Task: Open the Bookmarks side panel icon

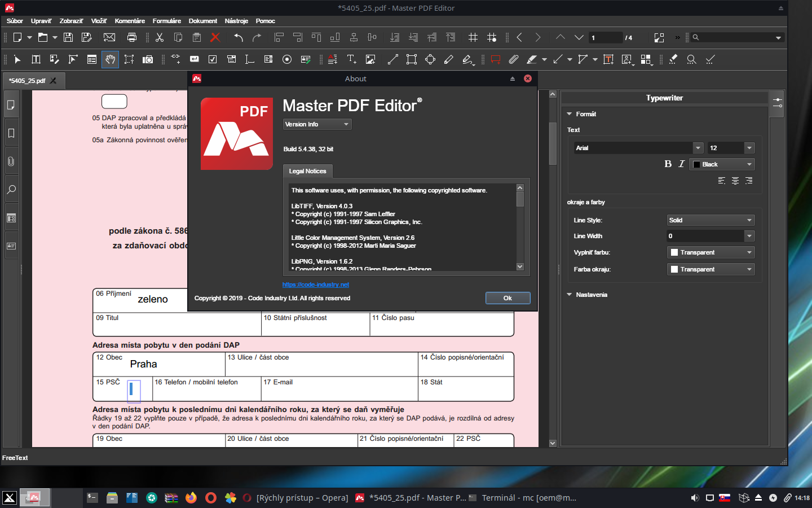Action: [11, 133]
